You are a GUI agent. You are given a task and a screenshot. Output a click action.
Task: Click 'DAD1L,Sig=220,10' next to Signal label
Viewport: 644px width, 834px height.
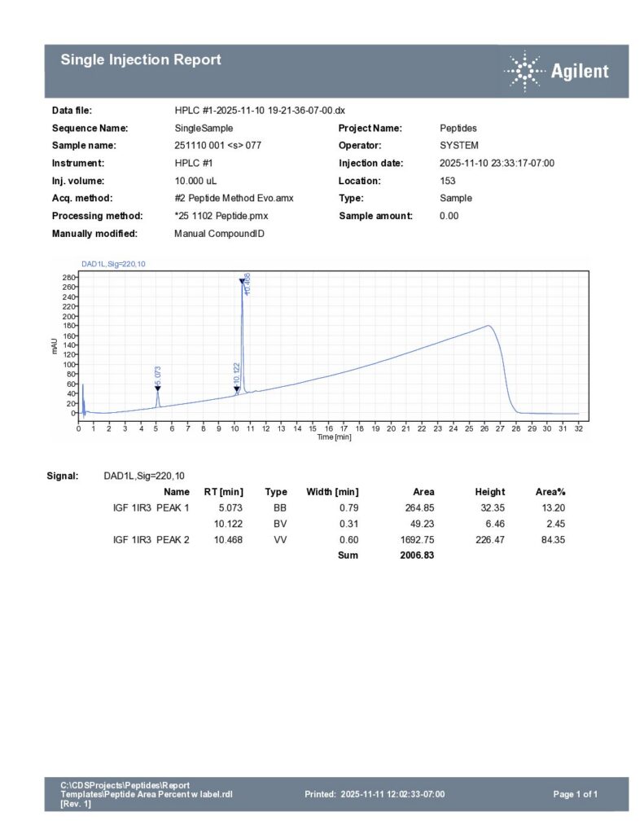click(144, 476)
